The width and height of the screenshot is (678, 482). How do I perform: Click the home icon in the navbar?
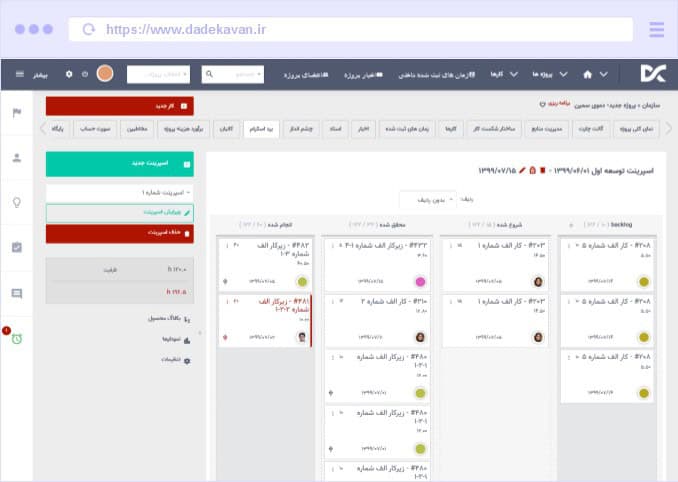(588, 74)
